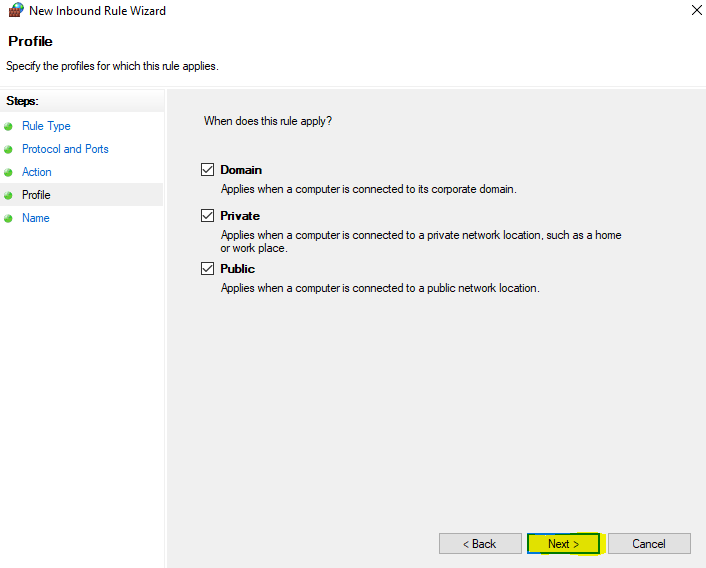Viewport: 706px width, 568px height.
Task: Click green bullet beside Rule Type step
Action: click(9, 127)
